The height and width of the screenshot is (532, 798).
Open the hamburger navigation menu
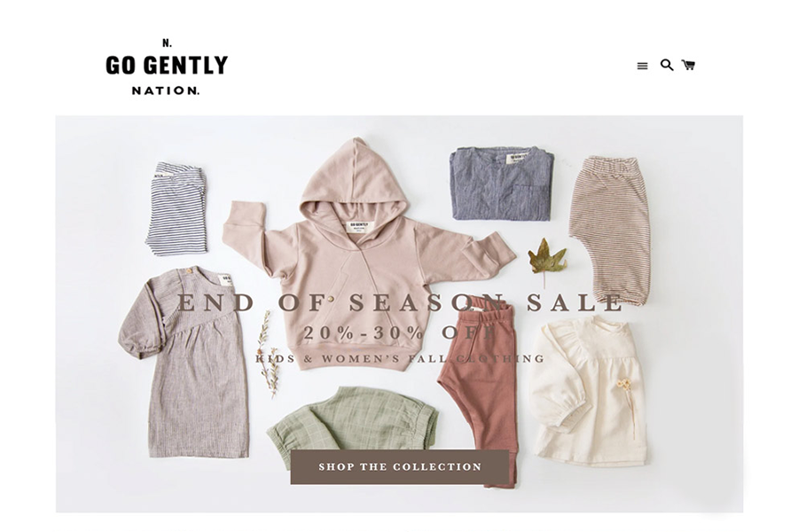point(642,66)
